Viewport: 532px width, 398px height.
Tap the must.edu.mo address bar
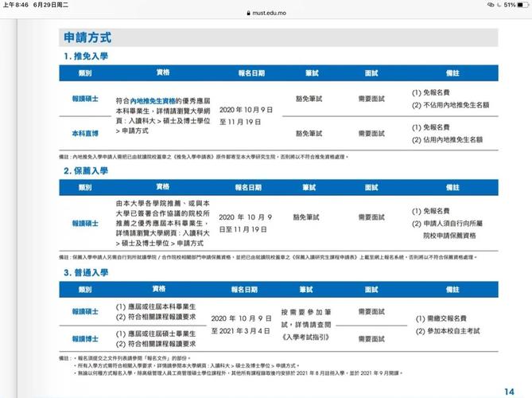tap(266, 13)
